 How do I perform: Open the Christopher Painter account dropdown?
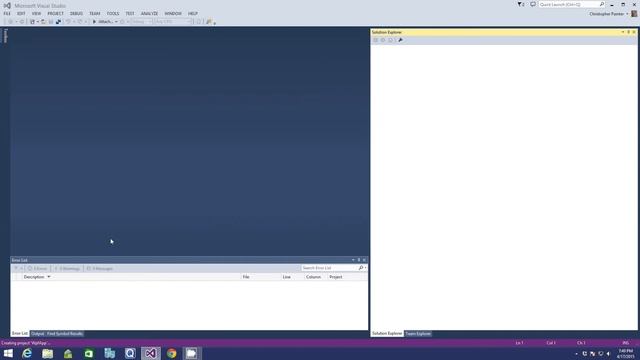609,14
